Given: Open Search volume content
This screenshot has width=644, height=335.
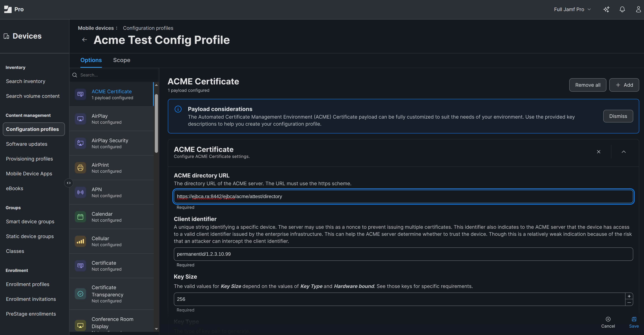Looking at the screenshot, I should tap(33, 96).
